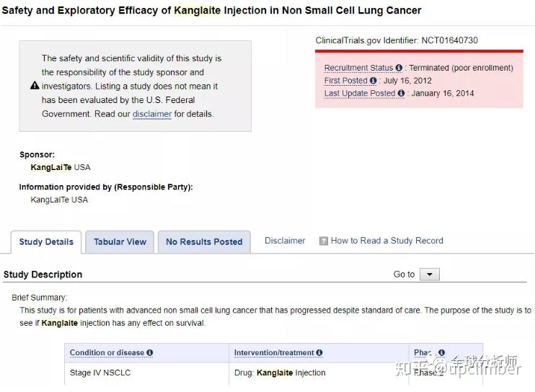Click info icon beside Last Update Posted
Viewport: 535px width, 392px height.
pos(402,94)
